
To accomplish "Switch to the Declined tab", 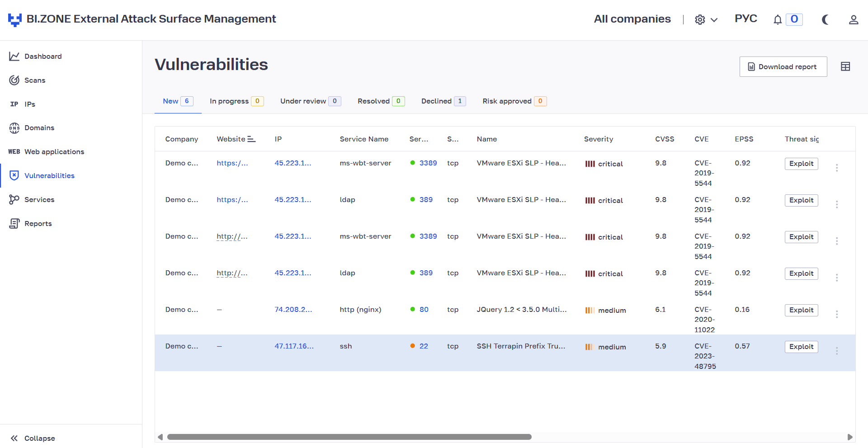I will pyautogui.click(x=443, y=101).
